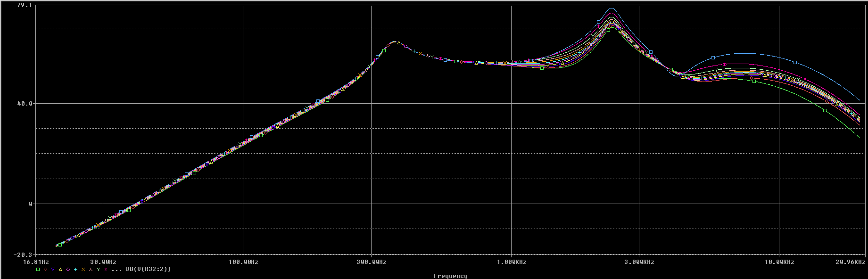Select the yellow triangle legend symbol
This screenshot has width=868, height=279.
[x=61, y=270]
